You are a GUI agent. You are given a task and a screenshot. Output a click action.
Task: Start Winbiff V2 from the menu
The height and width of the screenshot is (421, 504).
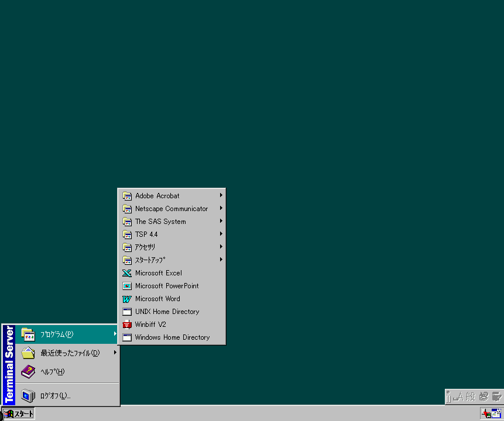(x=172, y=325)
